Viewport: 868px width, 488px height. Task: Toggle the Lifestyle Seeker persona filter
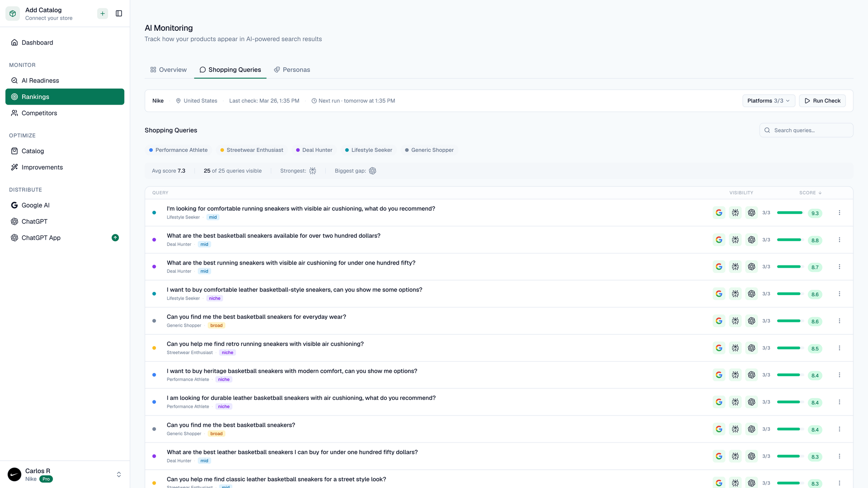click(368, 150)
